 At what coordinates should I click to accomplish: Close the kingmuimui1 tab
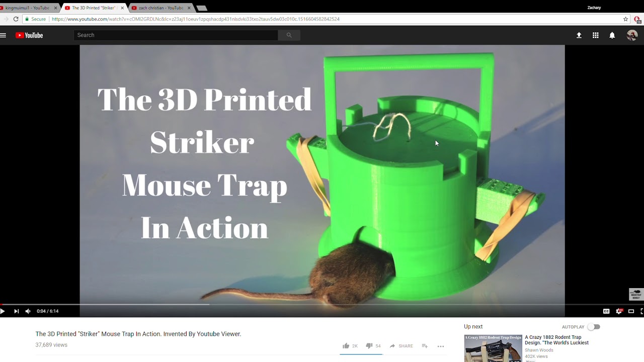coord(55,8)
